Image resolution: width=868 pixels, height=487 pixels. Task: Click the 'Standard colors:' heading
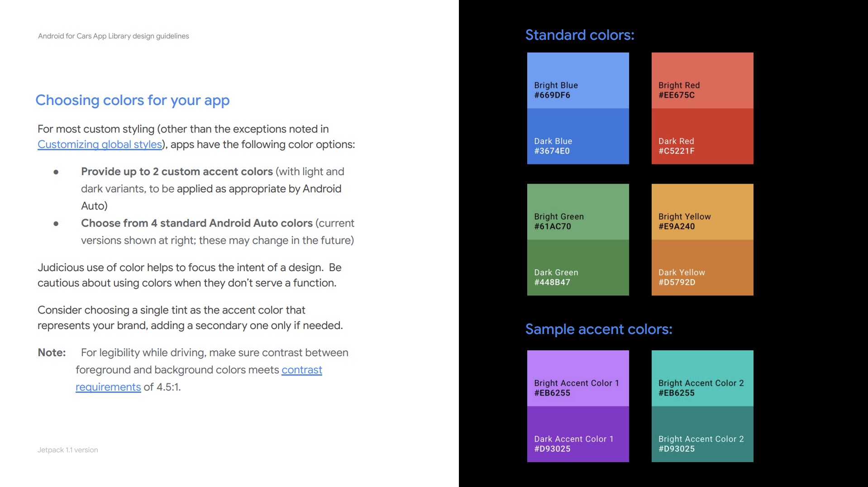(x=580, y=35)
